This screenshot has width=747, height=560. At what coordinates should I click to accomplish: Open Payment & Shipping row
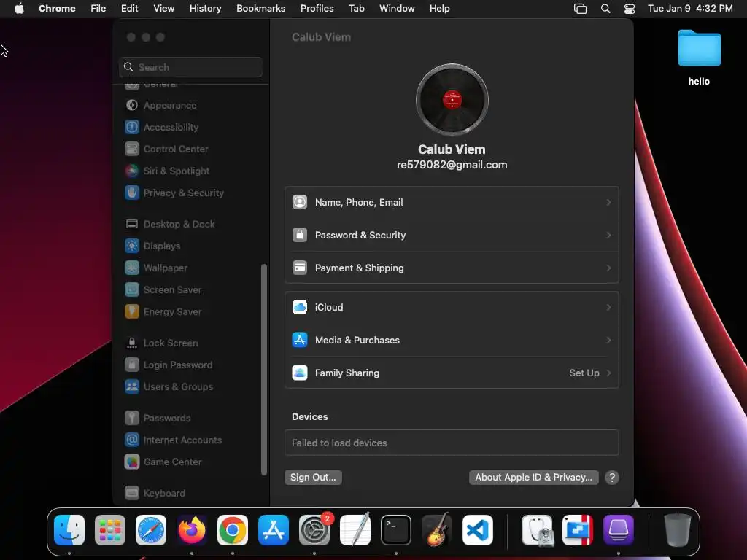(452, 268)
